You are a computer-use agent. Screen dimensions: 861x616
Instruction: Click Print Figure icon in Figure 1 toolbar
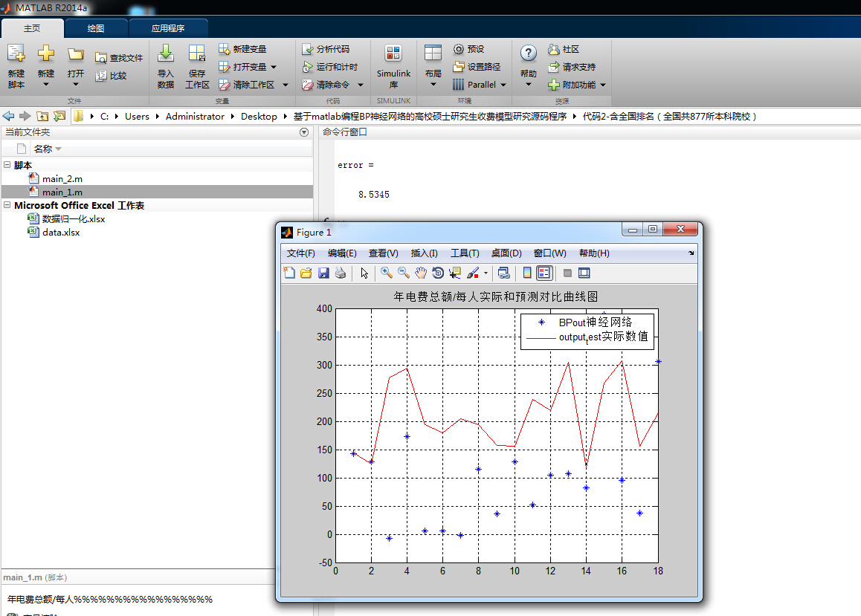point(341,273)
